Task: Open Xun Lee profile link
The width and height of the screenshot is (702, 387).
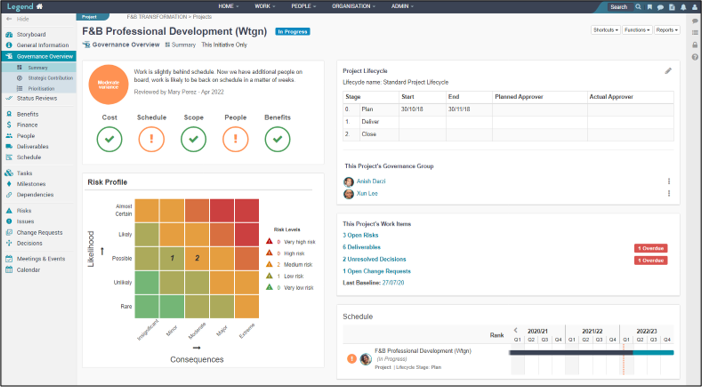Action: click(x=367, y=194)
